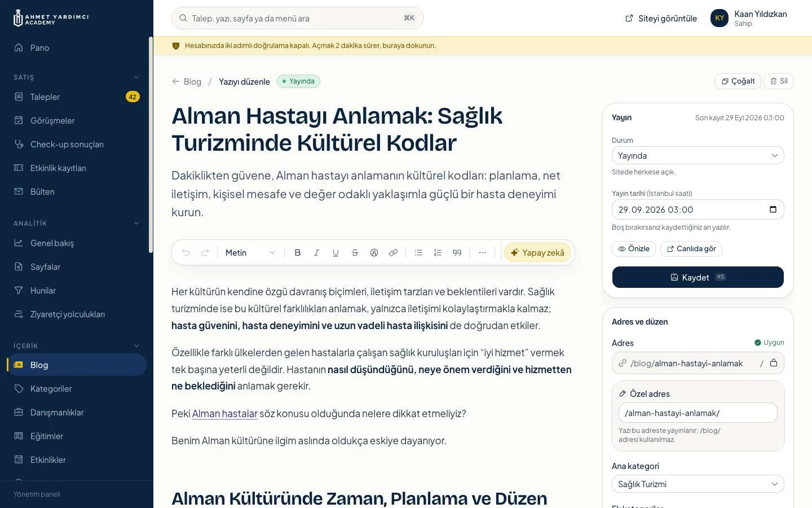Insert a hyperlink via link icon
Screen dimensions: 812x508
[x=393, y=253]
